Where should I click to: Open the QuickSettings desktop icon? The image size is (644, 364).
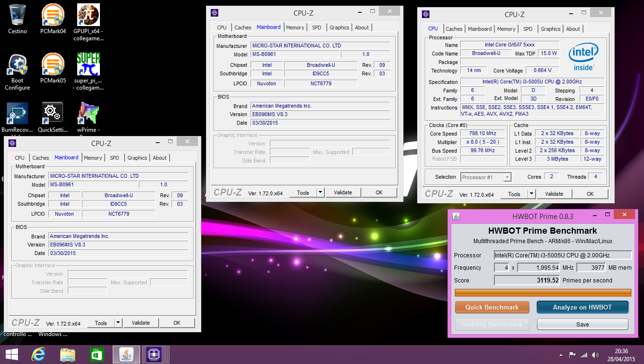(53, 118)
